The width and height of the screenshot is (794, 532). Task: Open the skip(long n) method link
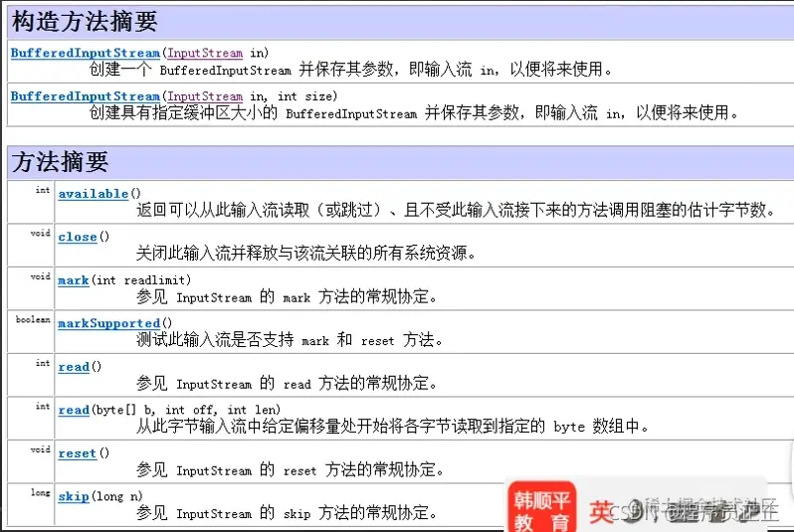tap(74, 496)
